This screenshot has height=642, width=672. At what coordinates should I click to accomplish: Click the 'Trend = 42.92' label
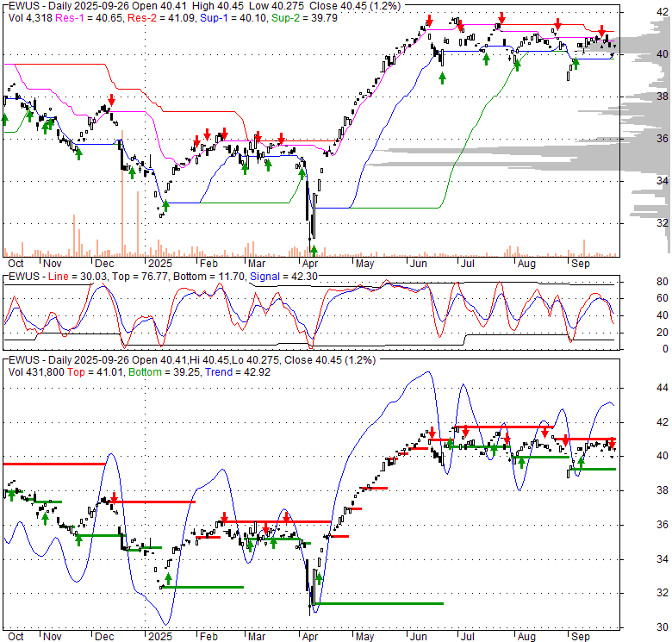click(238, 372)
